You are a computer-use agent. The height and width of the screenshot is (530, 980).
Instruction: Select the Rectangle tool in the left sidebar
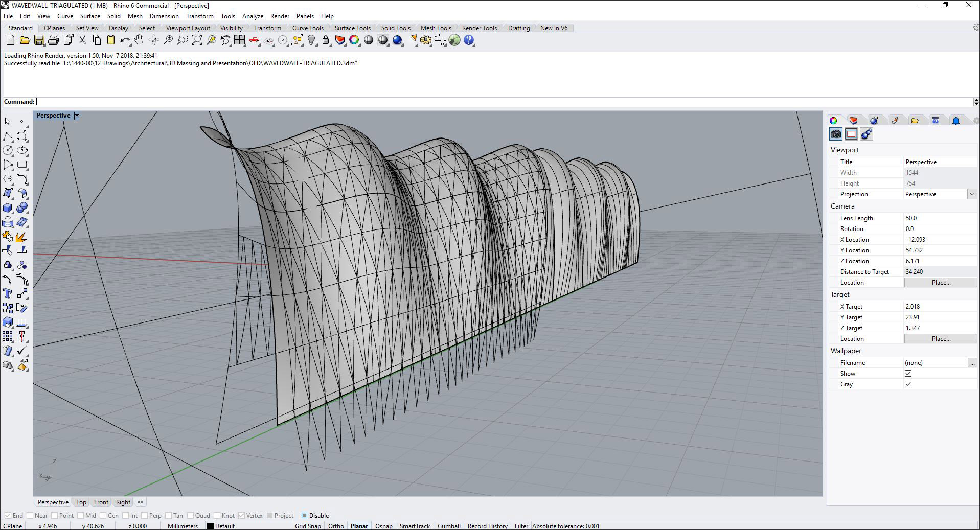[x=22, y=165]
